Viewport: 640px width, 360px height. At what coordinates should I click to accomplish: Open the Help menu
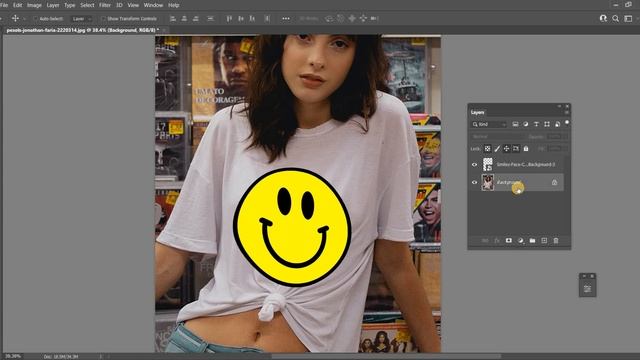[x=173, y=5]
